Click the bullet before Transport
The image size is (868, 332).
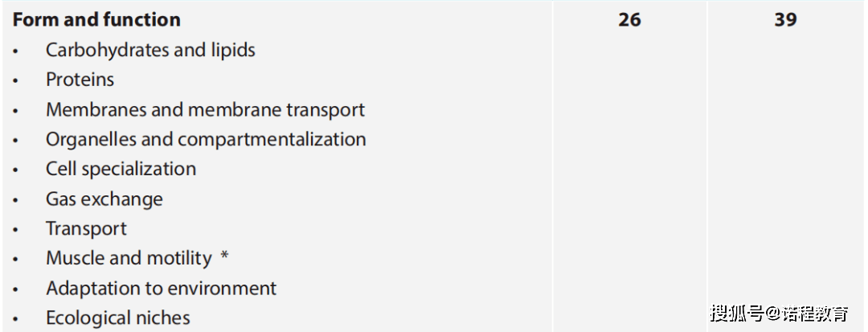pyautogui.click(x=15, y=231)
